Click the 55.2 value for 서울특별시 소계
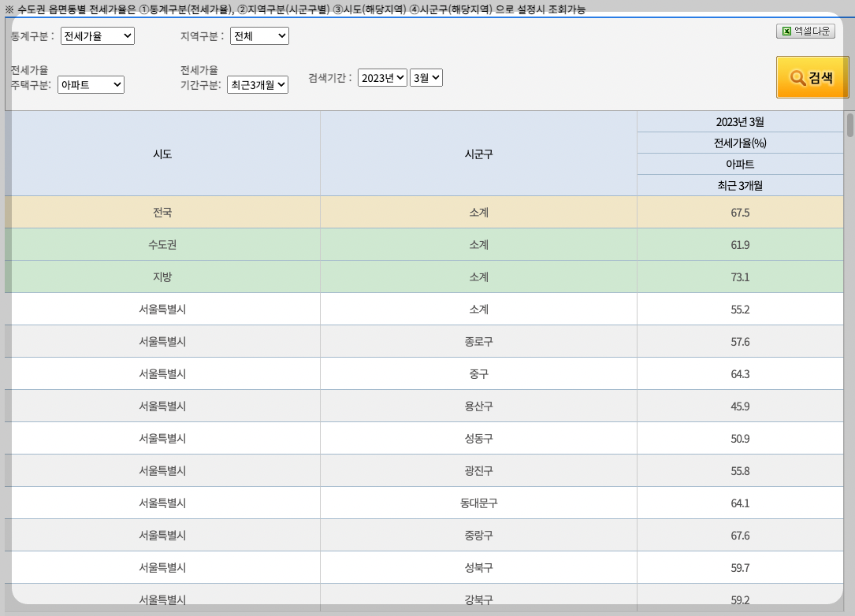This screenshot has width=855, height=616. (x=740, y=309)
